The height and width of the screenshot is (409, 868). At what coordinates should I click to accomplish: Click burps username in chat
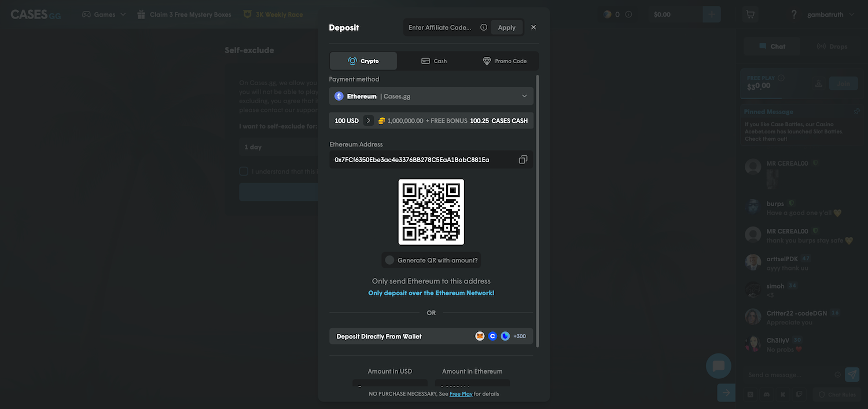tap(775, 204)
